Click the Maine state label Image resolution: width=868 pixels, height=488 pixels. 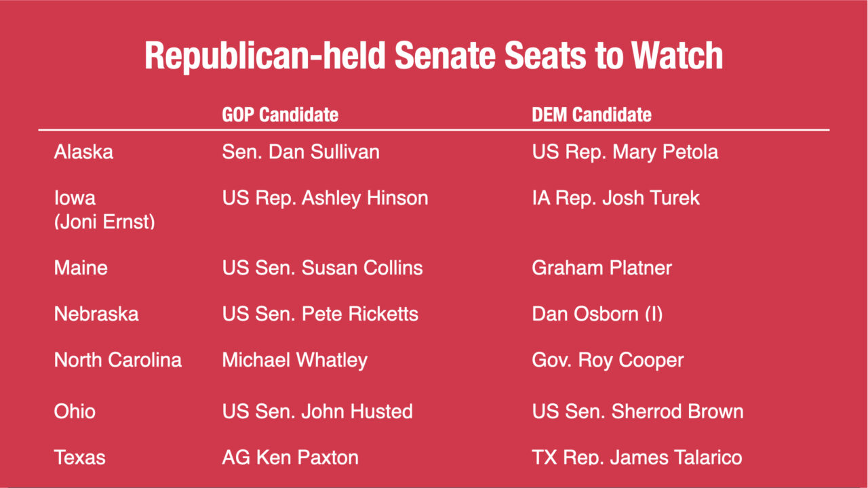coord(81,268)
